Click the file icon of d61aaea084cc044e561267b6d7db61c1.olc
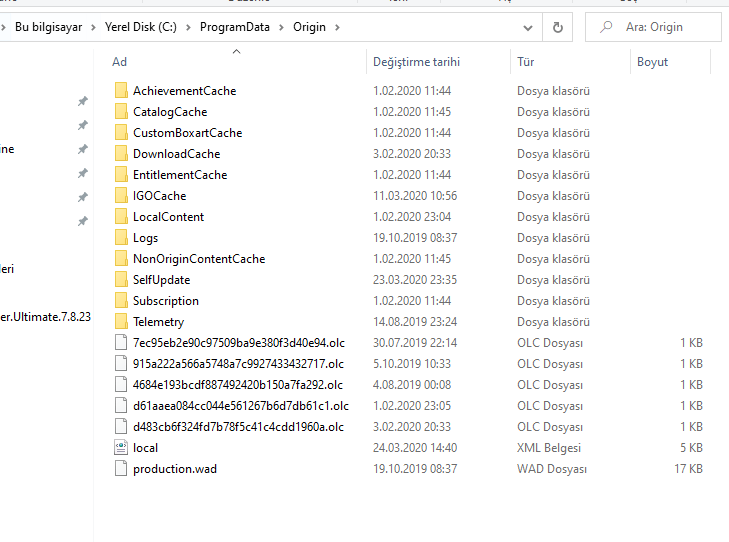 click(121, 405)
